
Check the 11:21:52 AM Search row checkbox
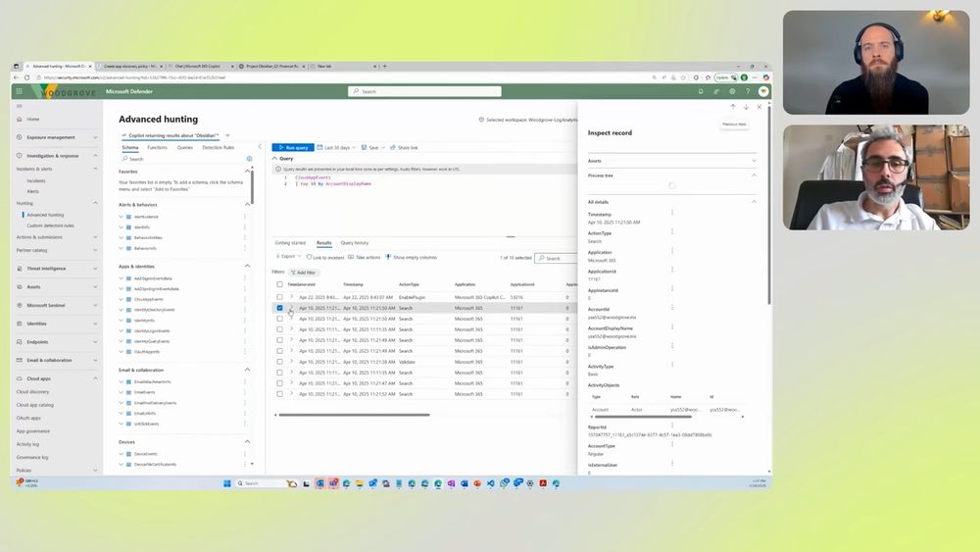[x=280, y=394]
